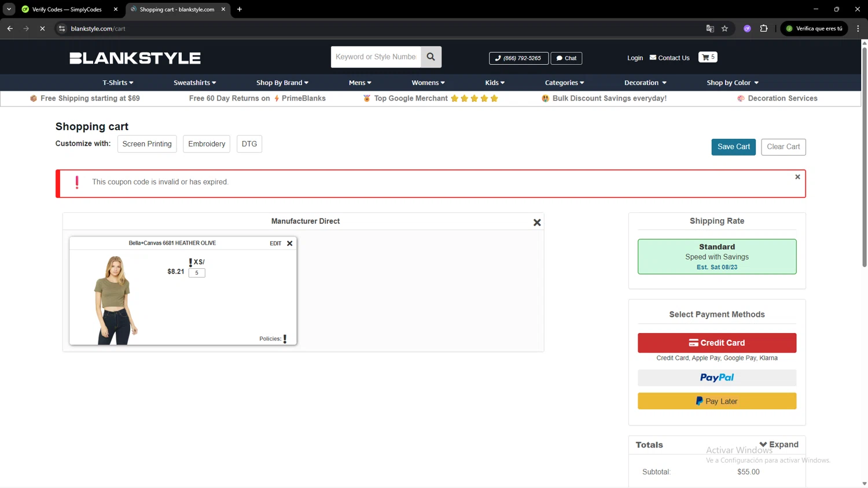Choose Embroidery customization
This screenshot has height=488, width=868.
click(207, 144)
